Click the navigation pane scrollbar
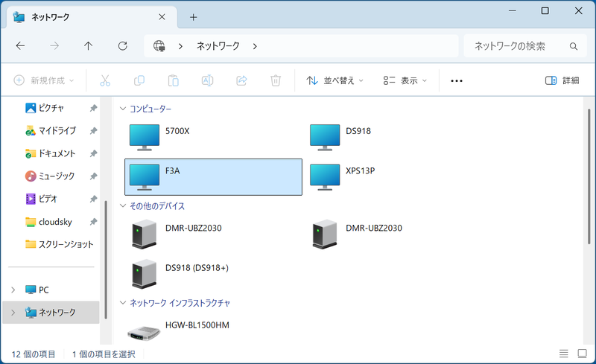The width and height of the screenshot is (596, 364). (x=106, y=260)
